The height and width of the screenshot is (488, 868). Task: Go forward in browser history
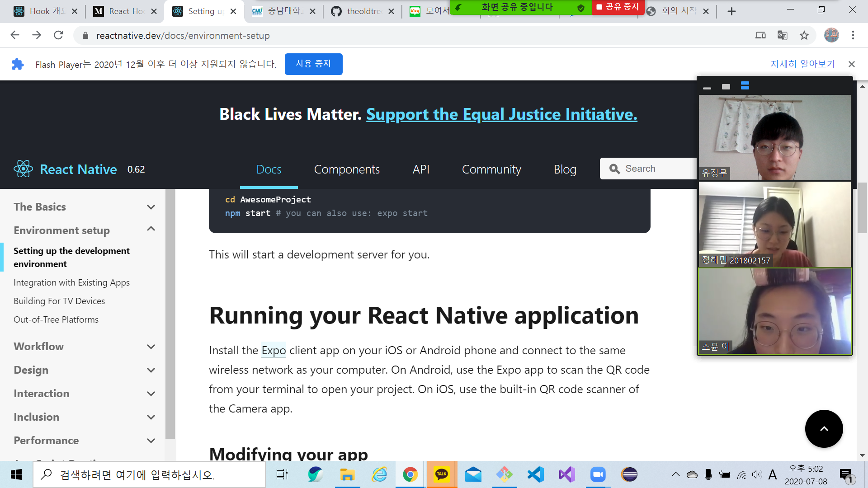[37, 35]
